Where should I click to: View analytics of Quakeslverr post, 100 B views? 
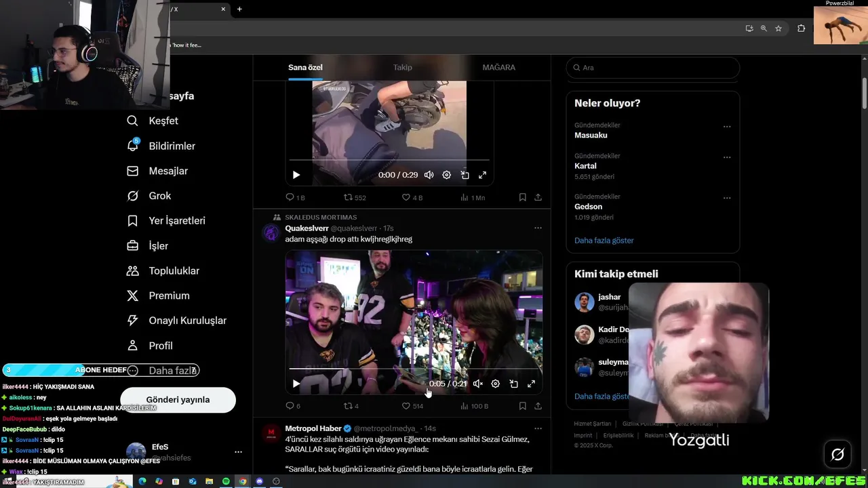pyautogui.click(x=474, y=406)
